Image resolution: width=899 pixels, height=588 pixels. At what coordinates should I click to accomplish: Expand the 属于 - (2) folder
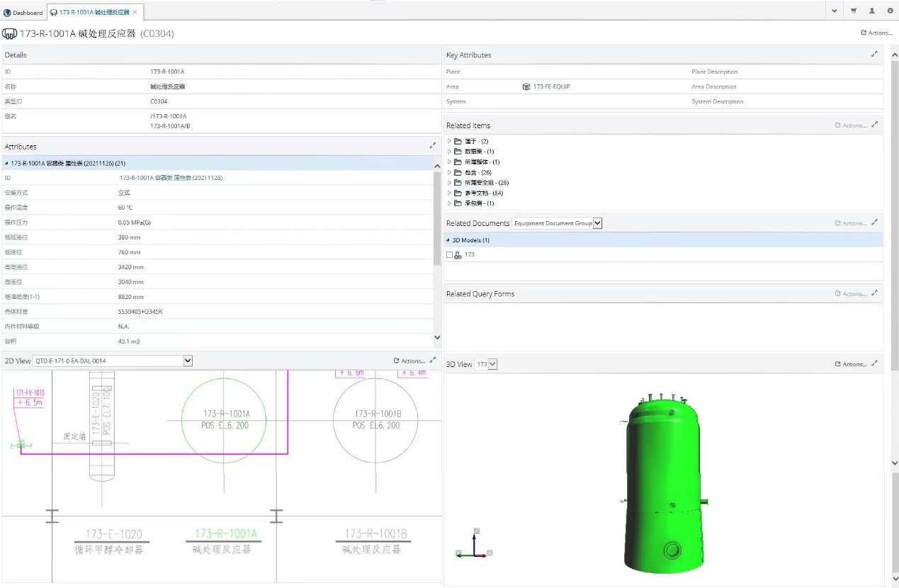coord(450,141)
